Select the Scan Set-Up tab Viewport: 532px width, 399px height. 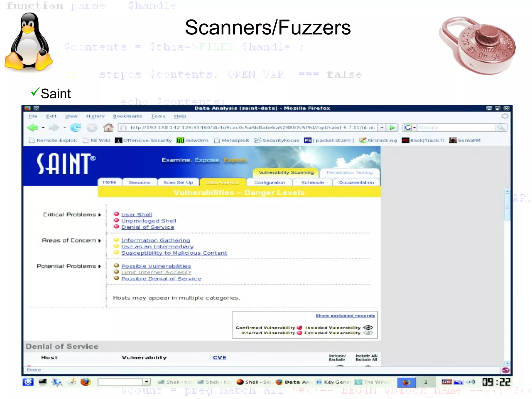coord(178,182)
